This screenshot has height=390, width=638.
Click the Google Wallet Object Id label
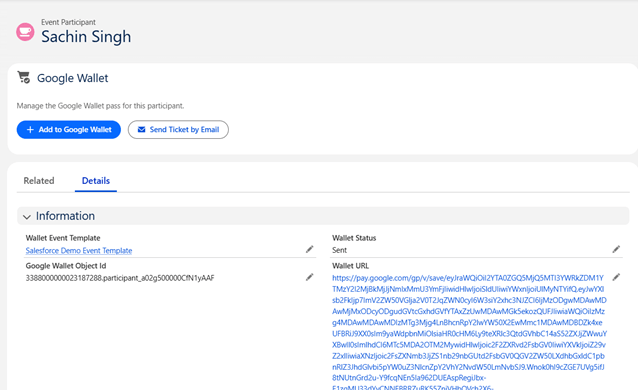[x=66, y=266]
